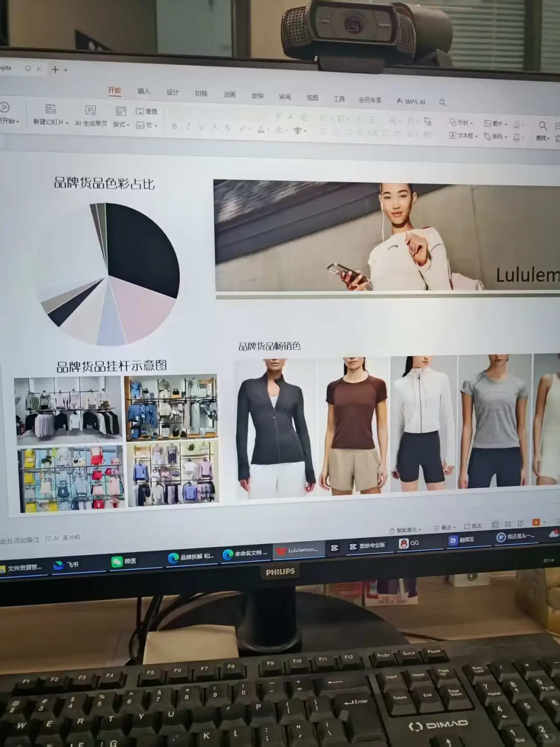Switch to reading view book icon
560x747 pixels.
520,524
